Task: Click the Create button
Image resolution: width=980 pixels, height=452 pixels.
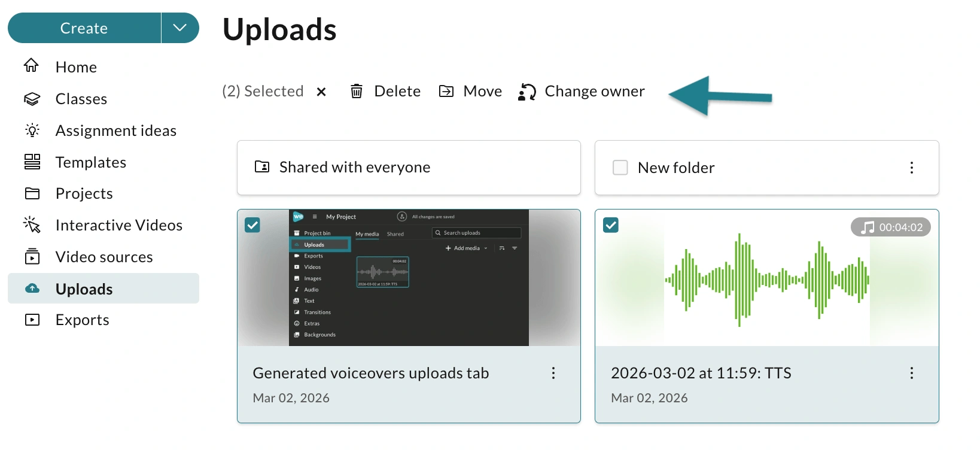Action: tap(84, 28)
